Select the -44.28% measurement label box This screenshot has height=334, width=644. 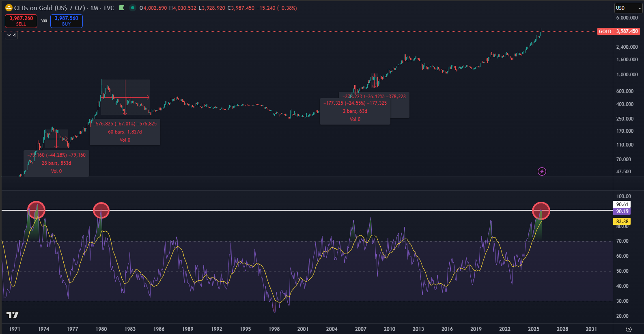(56, 163)
